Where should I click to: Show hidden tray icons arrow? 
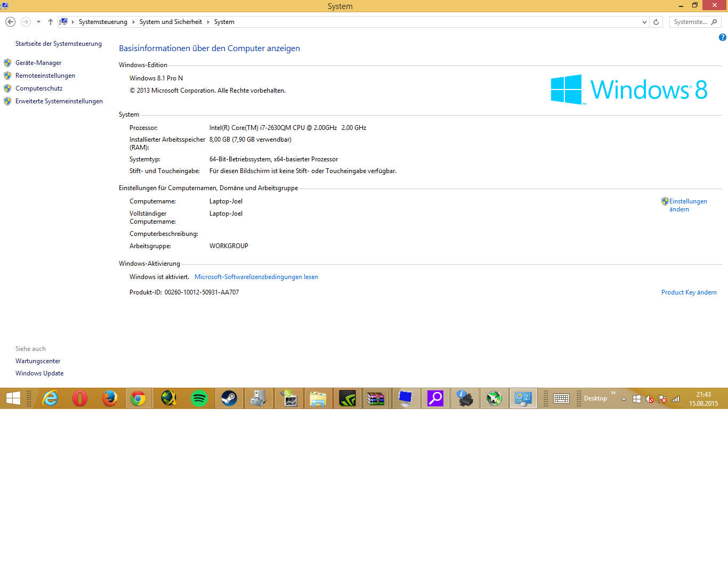(624, 399)
